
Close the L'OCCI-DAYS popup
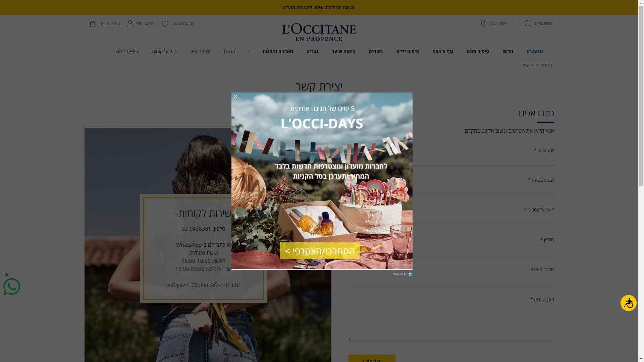235,97
